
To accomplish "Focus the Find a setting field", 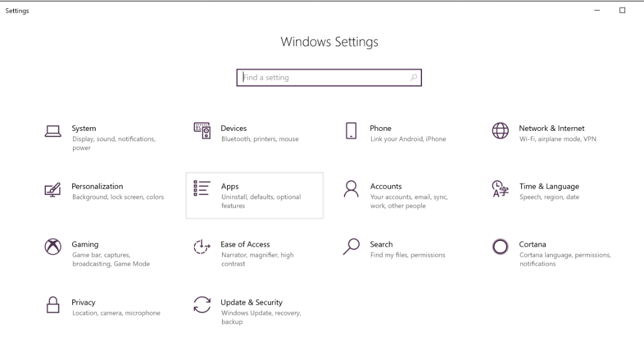I will pyautogui.click(x=329, y=77).
